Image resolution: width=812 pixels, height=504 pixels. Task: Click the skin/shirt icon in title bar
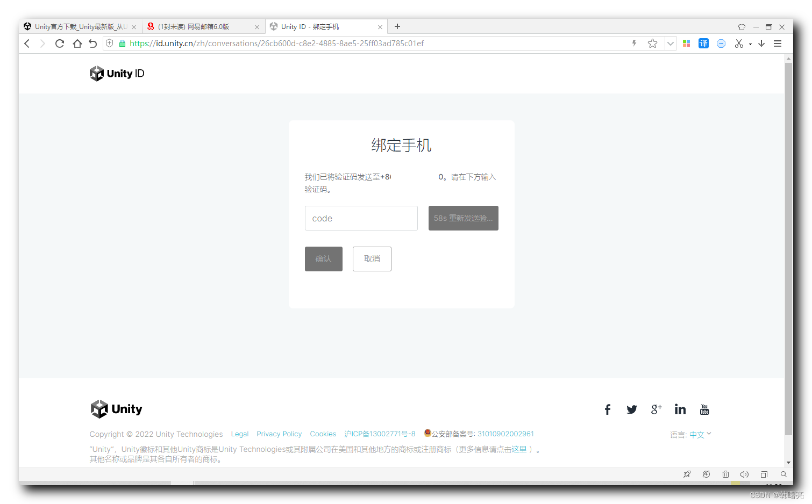coord(742,27)
